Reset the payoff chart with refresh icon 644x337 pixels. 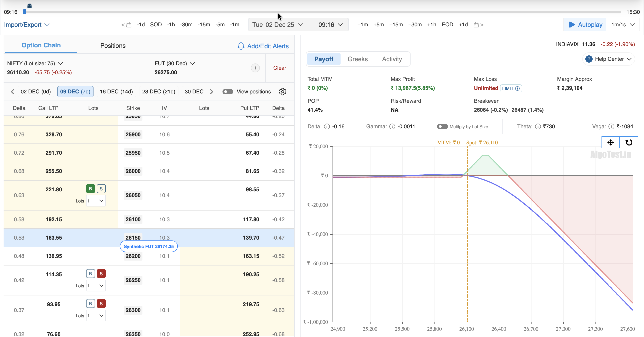(x=629, y=142)
